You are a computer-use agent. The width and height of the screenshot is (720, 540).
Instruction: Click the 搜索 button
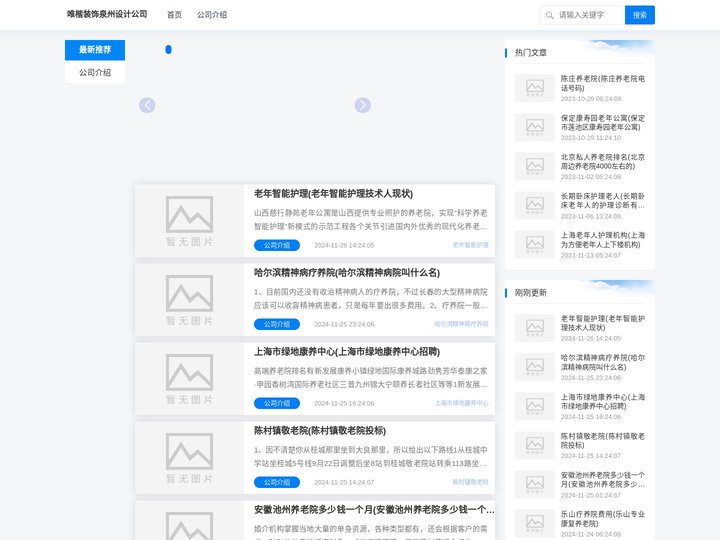(640, 15)
